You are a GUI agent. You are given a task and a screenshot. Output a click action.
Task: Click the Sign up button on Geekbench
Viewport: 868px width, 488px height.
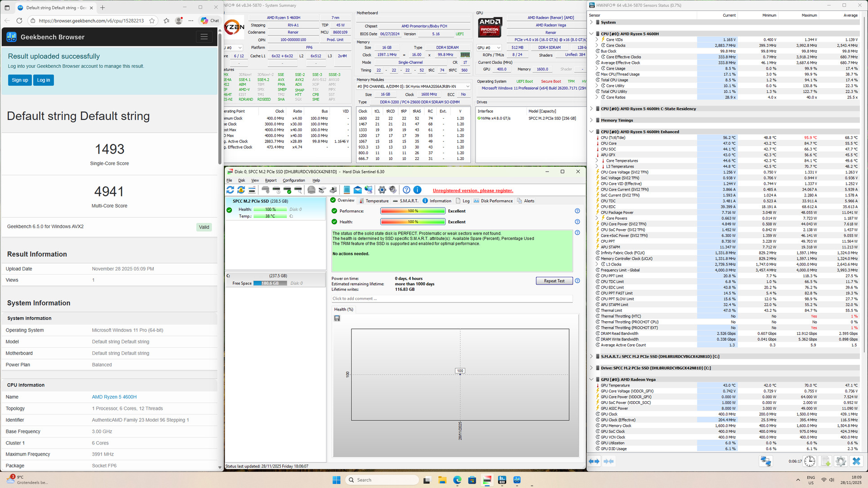coord(20,80)
